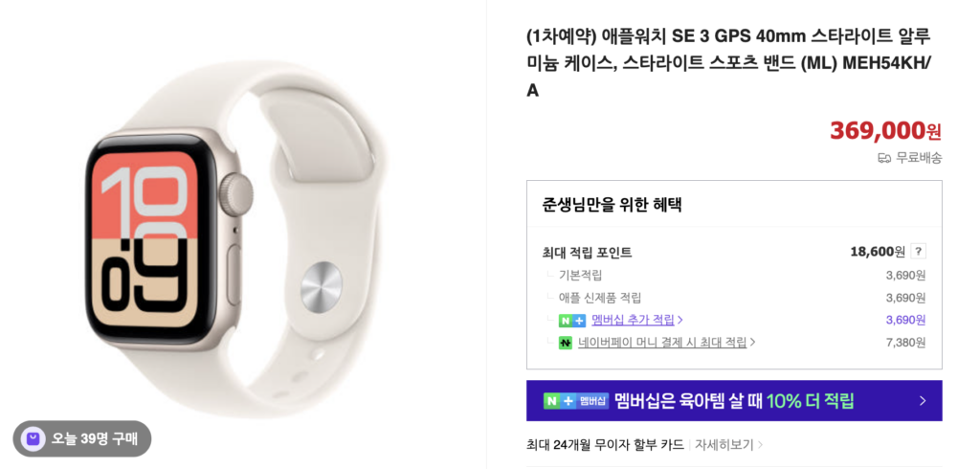Click the purple shopping bag icon on purchase badge
Viewport: 980px width, 469px height.
pos(33,438)
